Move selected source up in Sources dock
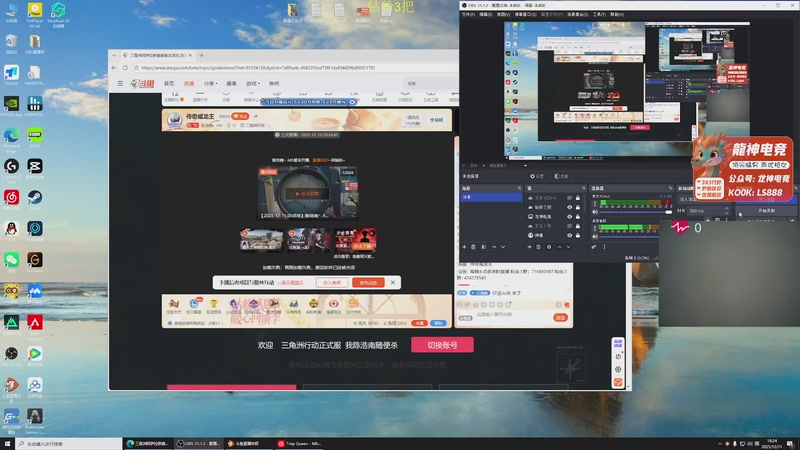The width and height of the screenshot is (800, 450). 559,247
